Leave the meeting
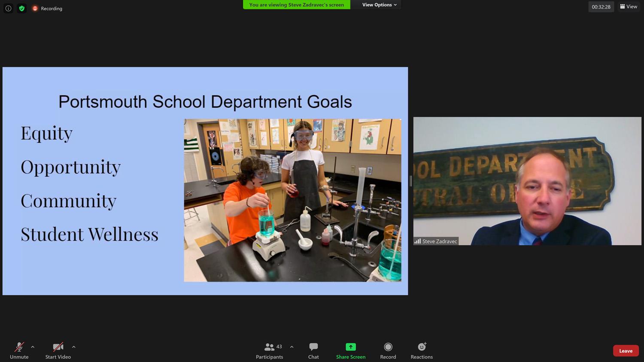 click(x=626, y=350)
